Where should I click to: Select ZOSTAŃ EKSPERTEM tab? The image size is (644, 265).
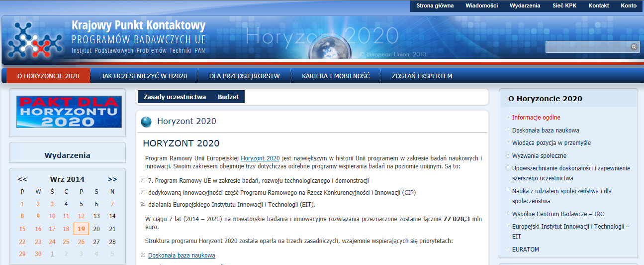pyautogui.click(x=422, y=76)
